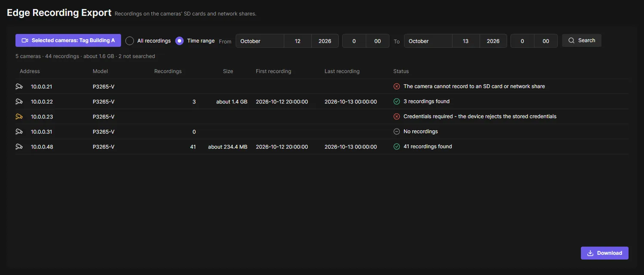Select address 10.0.0.21

[x=42, y=86]
